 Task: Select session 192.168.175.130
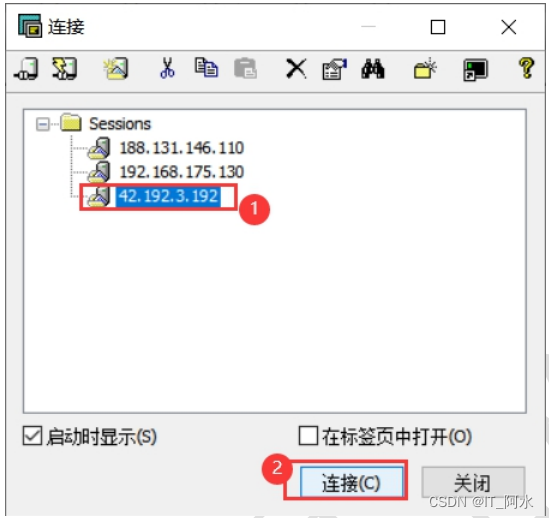[x=181, y=172]
